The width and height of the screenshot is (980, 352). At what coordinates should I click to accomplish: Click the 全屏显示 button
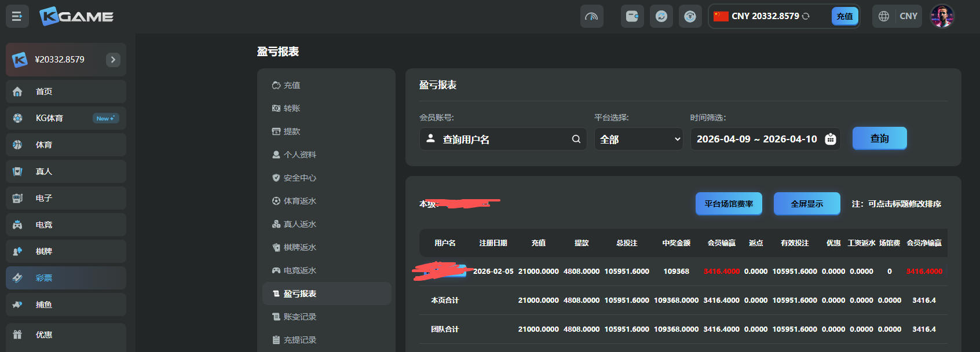806,204
